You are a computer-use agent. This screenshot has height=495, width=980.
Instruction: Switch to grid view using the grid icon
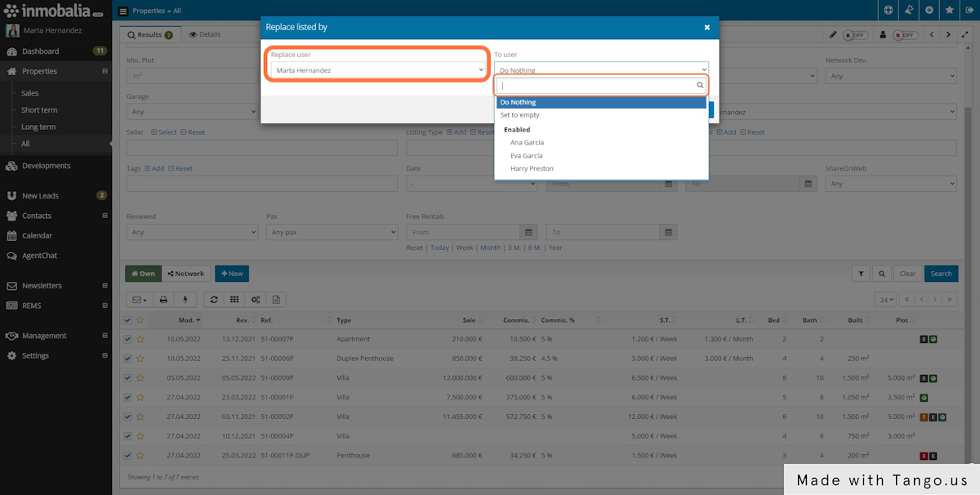point(234,299)
